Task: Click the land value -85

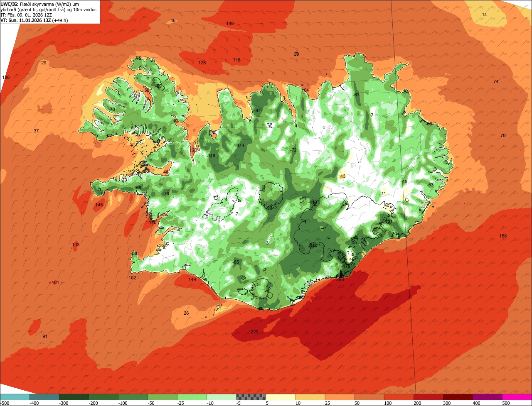Action: coord(236,262)
